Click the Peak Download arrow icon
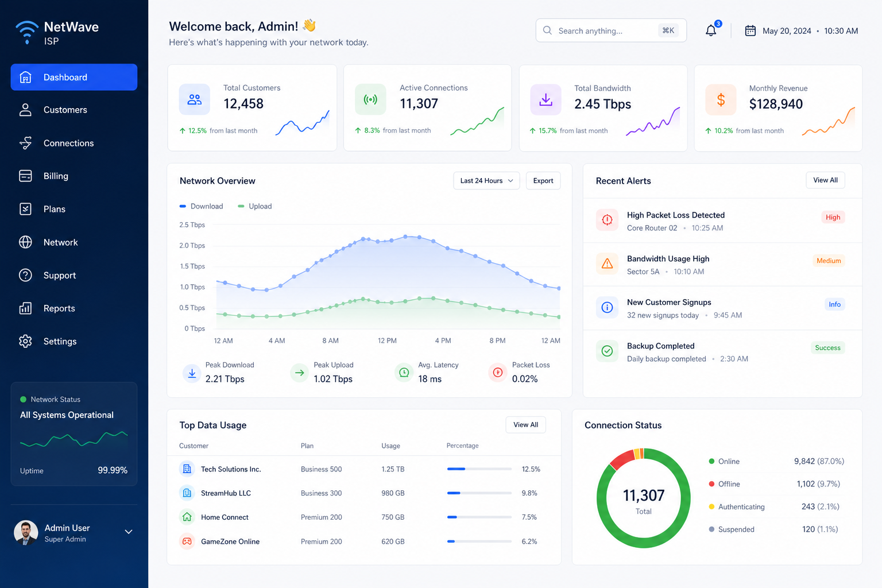 point(192,373)
